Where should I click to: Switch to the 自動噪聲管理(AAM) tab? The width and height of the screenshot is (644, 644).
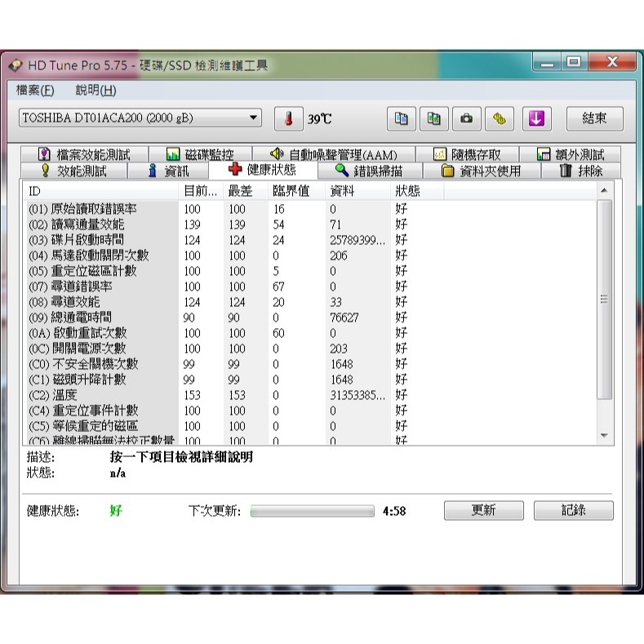click(334, 154)
